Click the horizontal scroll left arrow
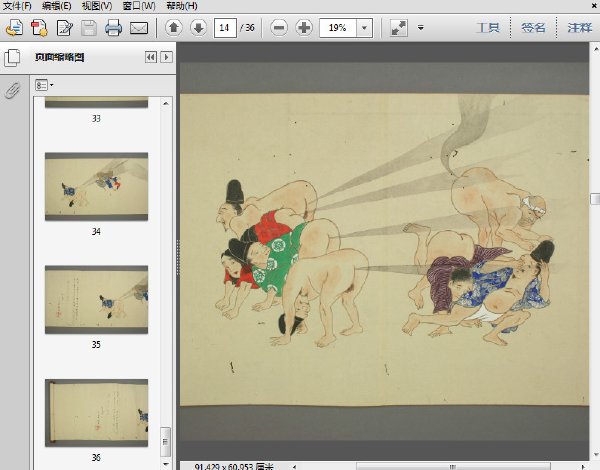This screenshot has width=600, height=470. click(294, 467)
